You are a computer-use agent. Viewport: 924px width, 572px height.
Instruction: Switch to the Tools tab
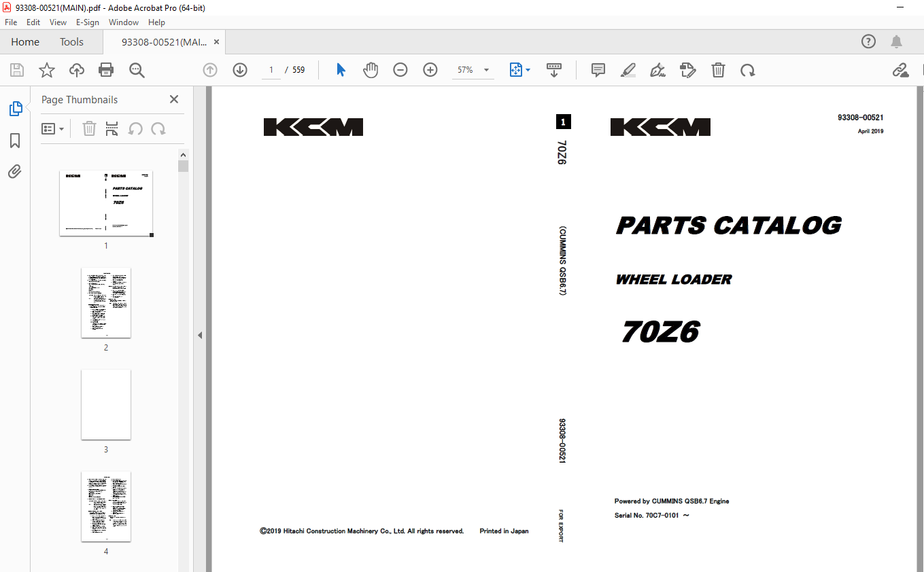(71, 41)
